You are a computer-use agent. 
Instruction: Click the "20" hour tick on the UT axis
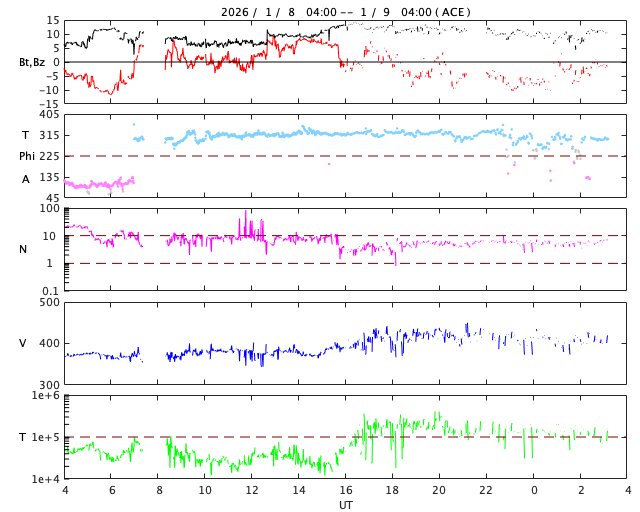point(439,490)
